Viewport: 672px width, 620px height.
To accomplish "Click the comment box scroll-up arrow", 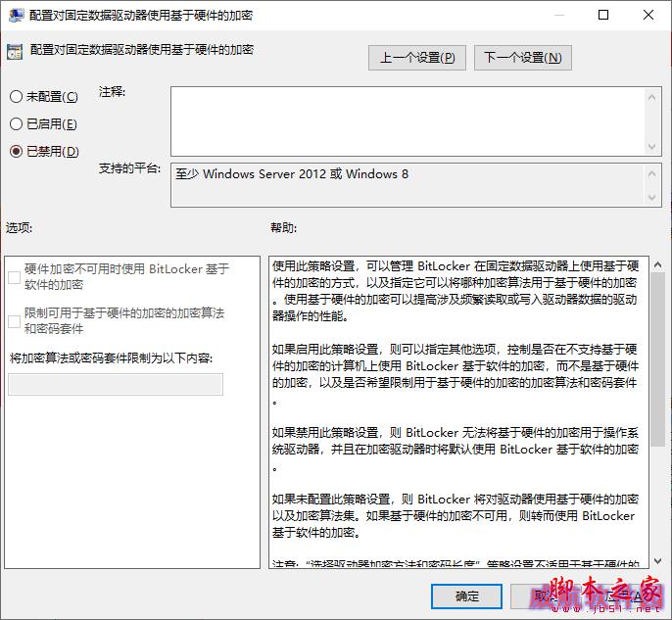I will click(x=651, y=97).
